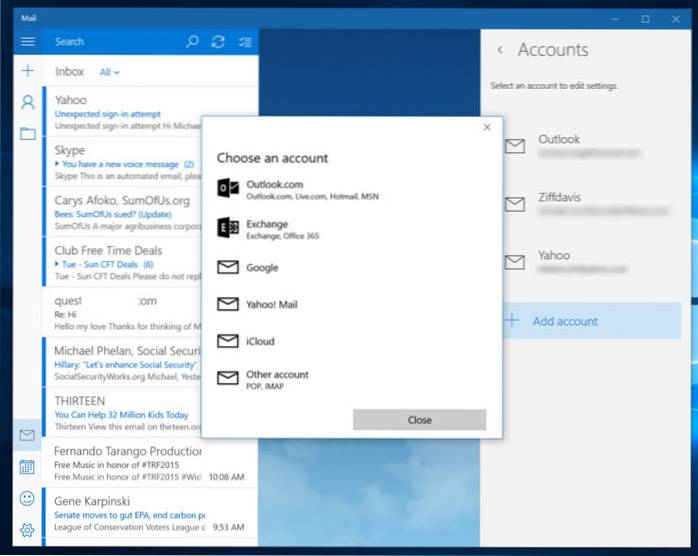Expand Skype voice message conversation thread
The image size is (698, 556).
58,164
